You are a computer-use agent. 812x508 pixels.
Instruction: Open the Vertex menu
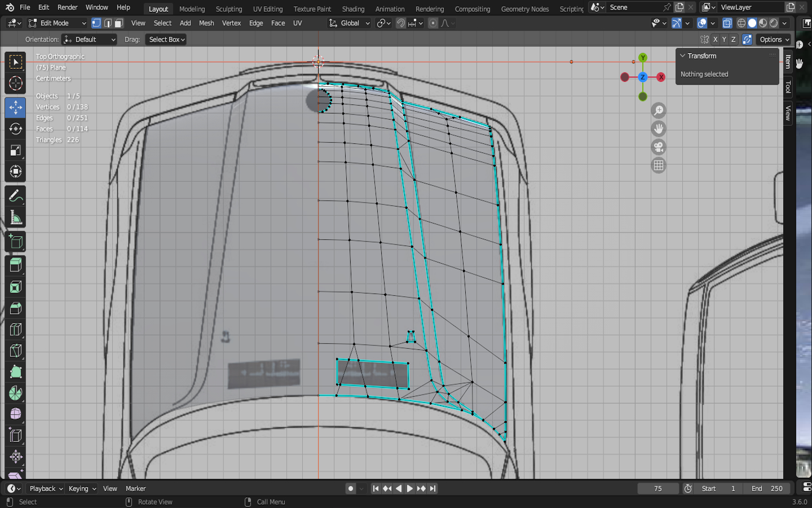pos(231,23)
